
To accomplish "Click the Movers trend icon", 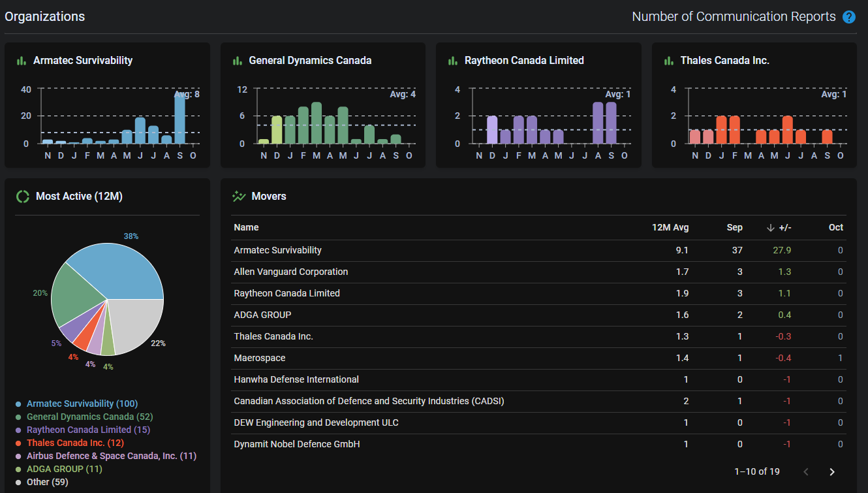I will point(239,196).
